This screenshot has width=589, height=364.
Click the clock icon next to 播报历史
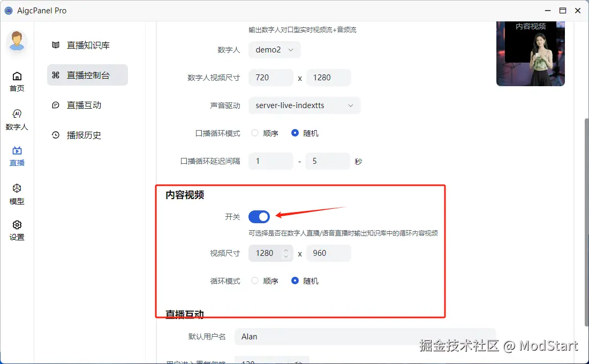[x=56, y=135]
